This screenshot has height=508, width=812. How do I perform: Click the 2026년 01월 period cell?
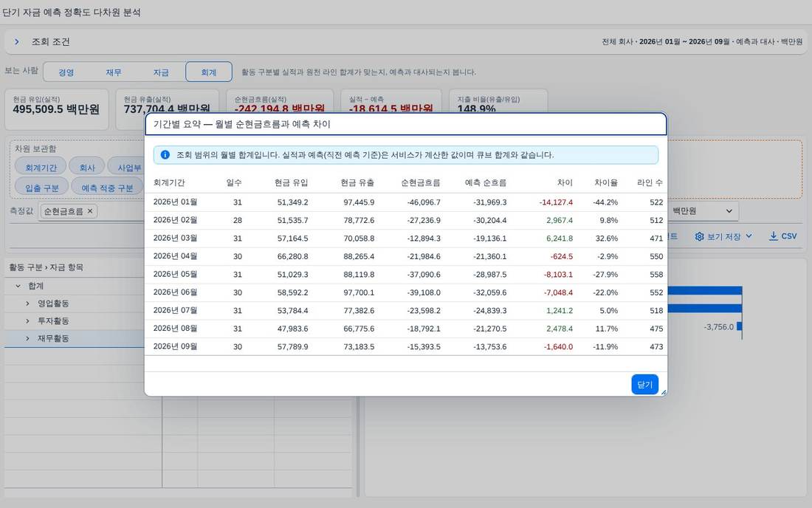(175, 202)
